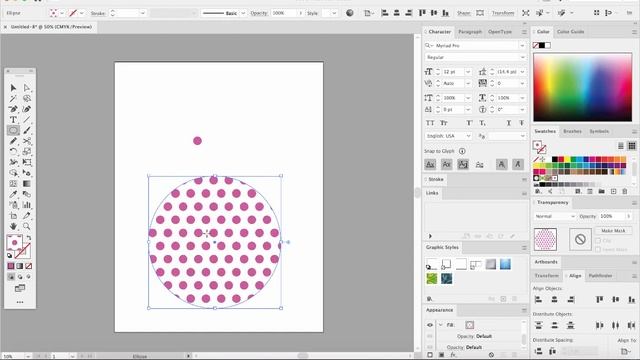The width and height of the screenshot is (640, 360).
Task: Click Delete Swatch trash icon
Action: click(x=624, y=191)
